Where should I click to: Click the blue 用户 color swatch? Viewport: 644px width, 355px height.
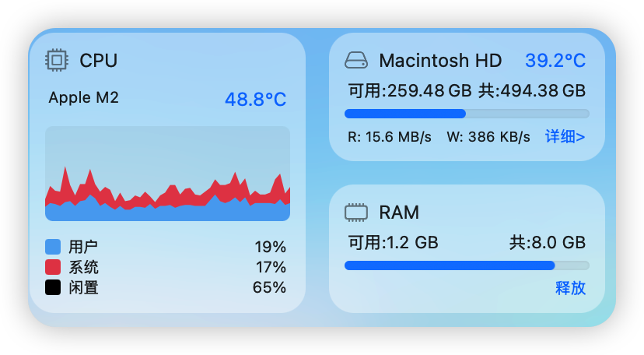[x=53, y=247]
